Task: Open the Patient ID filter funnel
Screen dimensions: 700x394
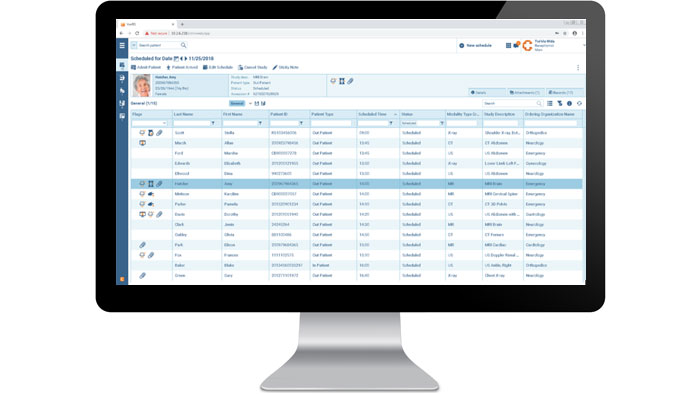Action: (301, 123)
